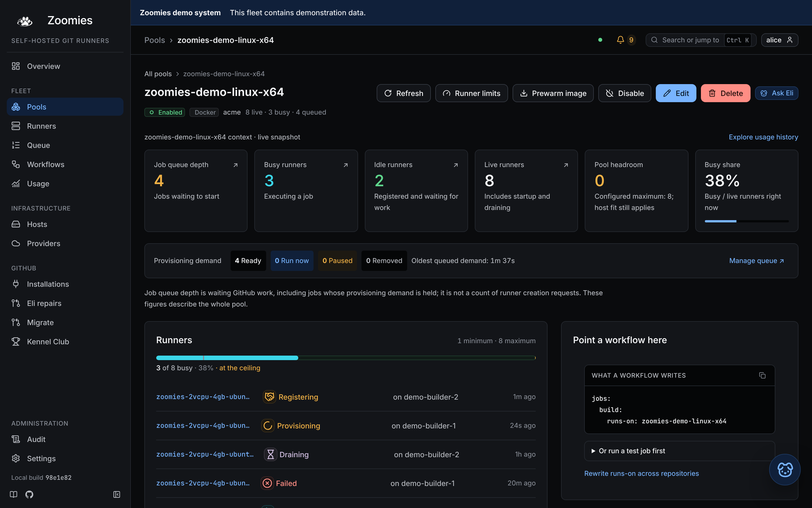Expand 'Or run a test job first'
This screenshot has width=812, height=508.
tap(679, 451)
